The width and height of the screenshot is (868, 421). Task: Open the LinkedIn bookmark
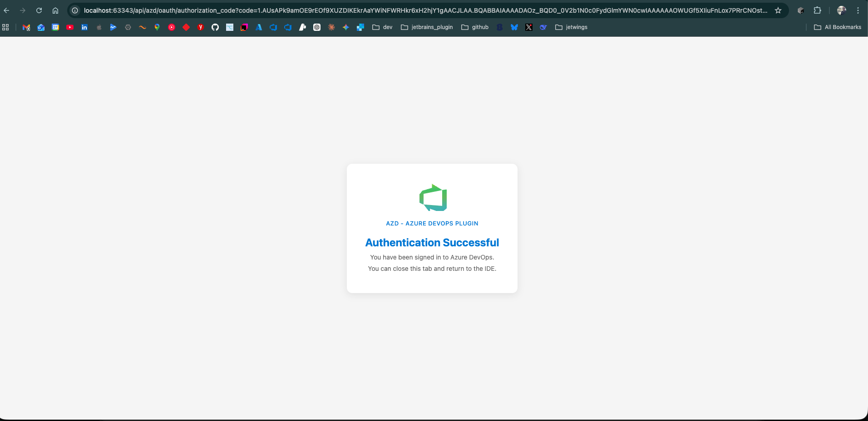point(84,27)
